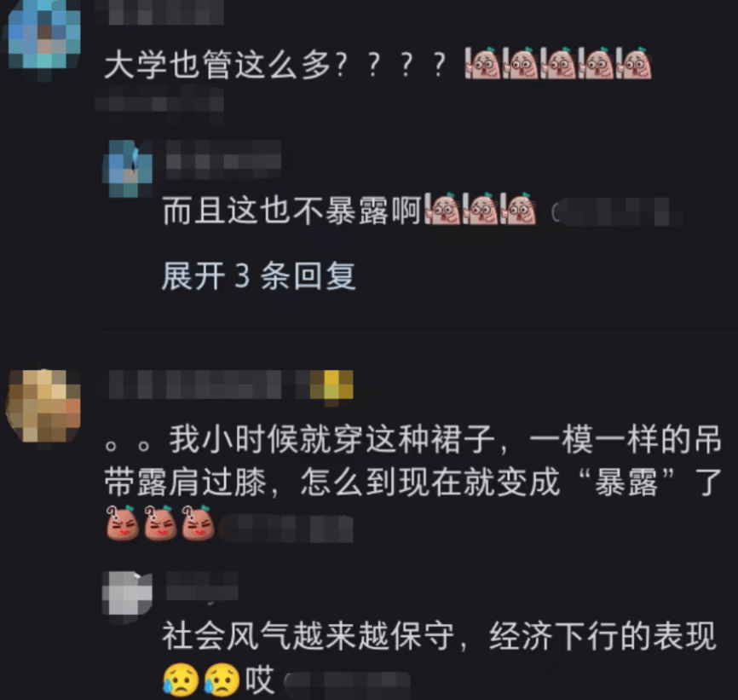Click the yellow badge beside second commenter's name

point(332,386)
